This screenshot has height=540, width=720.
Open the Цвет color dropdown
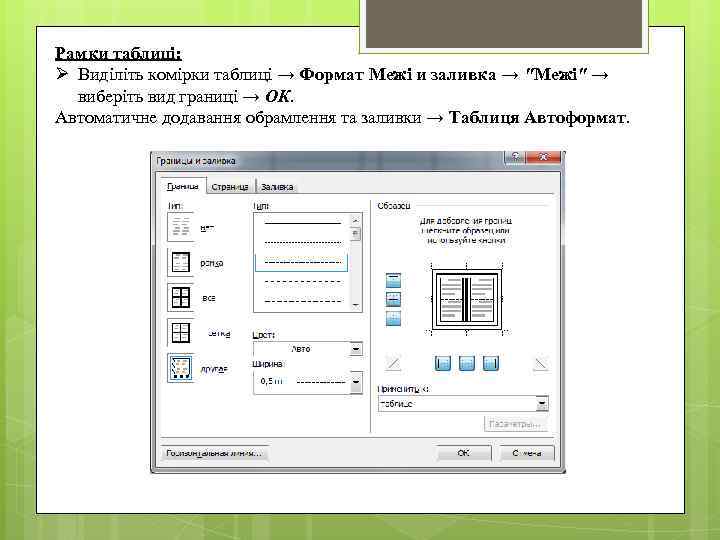pyautogui.click(x=356, y=349)
